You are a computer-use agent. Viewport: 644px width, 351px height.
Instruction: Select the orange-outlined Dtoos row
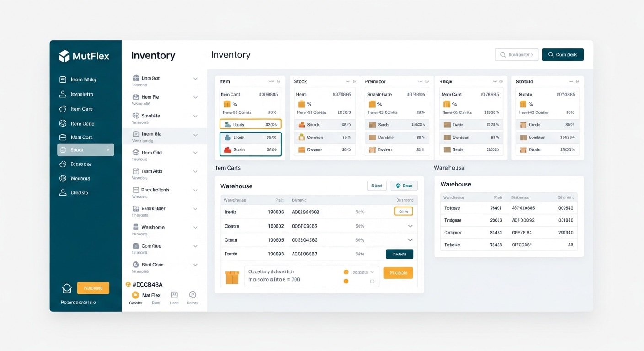pos(250,124)
